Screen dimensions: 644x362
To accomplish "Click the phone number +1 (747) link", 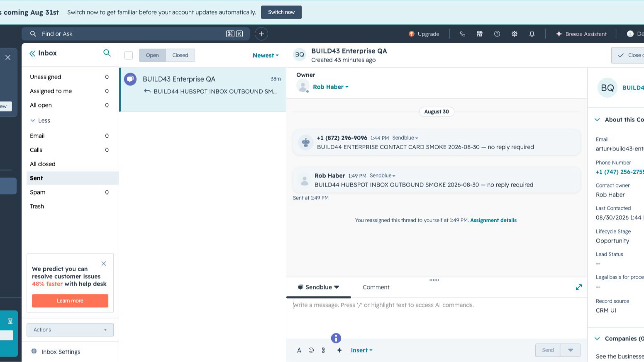I will pyautogui.click(x=620, y=172).
